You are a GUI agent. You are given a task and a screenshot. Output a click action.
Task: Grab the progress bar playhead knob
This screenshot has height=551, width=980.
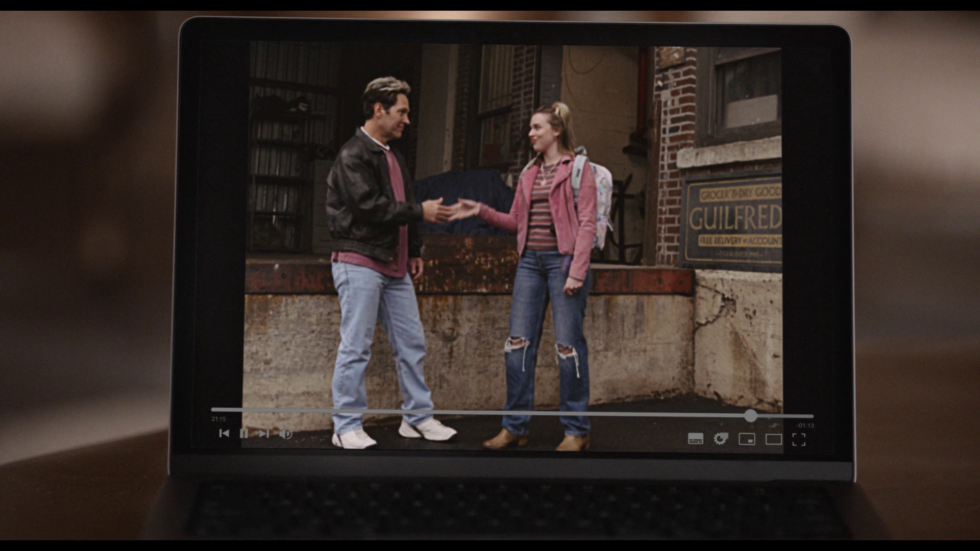click(x=750, y=416)
